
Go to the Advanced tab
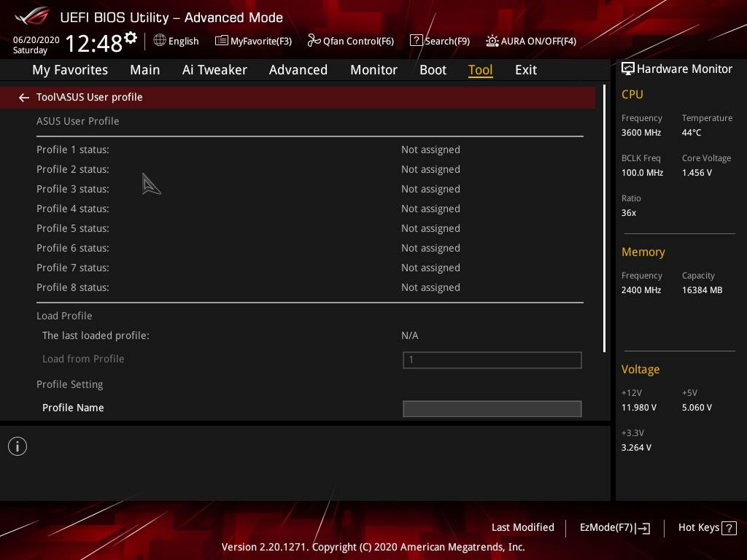click(x=298, y=70)
